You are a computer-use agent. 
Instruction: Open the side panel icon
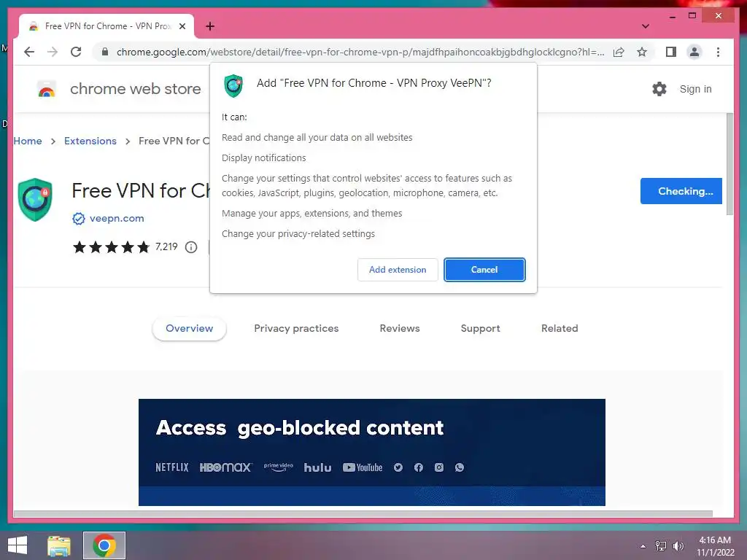(671, 52)
